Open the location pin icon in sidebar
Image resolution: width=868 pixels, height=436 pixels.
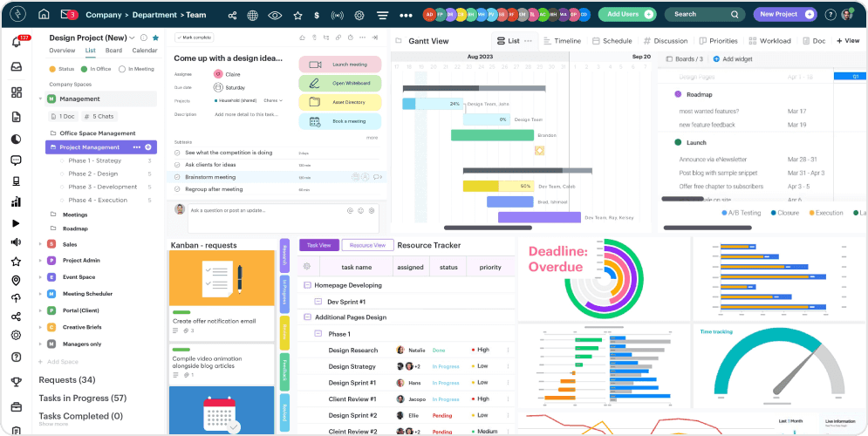tap(16, 281)
